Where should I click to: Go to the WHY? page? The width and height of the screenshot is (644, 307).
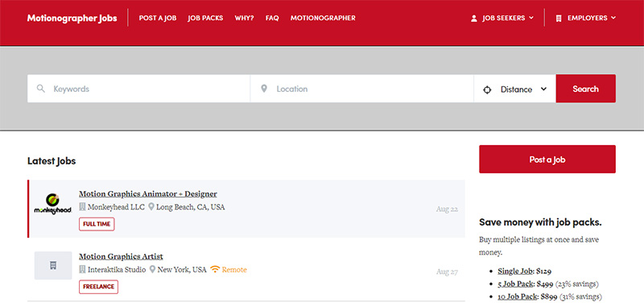[x=245, y=18]
